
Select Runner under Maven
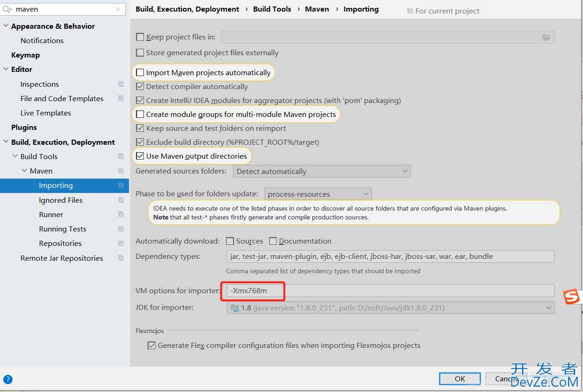pyautogui.click(x=51, y=214)
